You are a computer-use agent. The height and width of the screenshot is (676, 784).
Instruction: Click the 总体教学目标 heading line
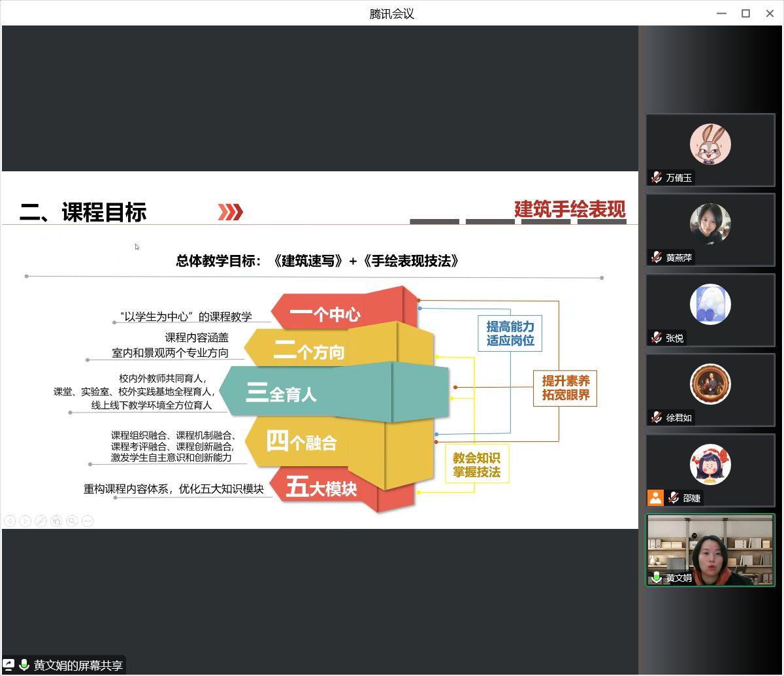[x=318, y=261]
